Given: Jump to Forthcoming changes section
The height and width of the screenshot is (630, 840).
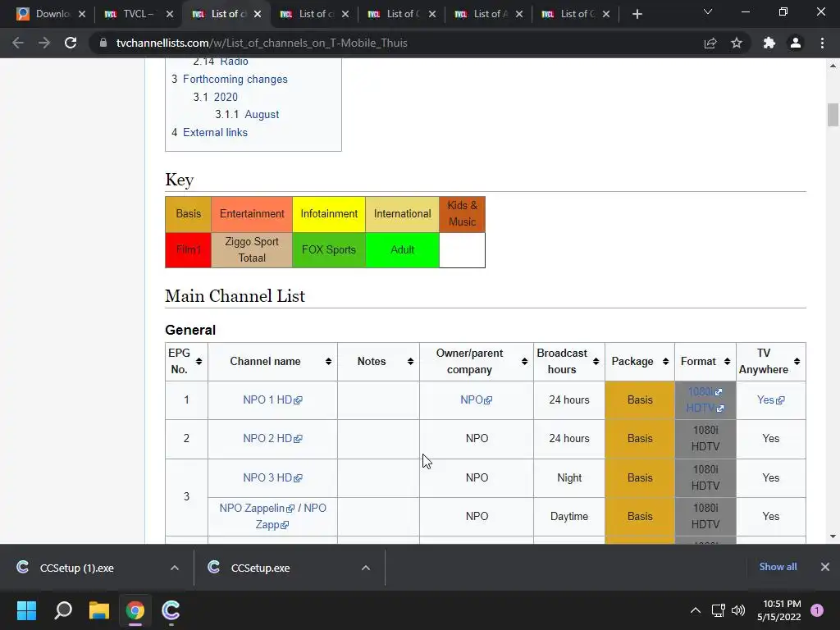Looking at the screenshot, I should click(235, 79).
